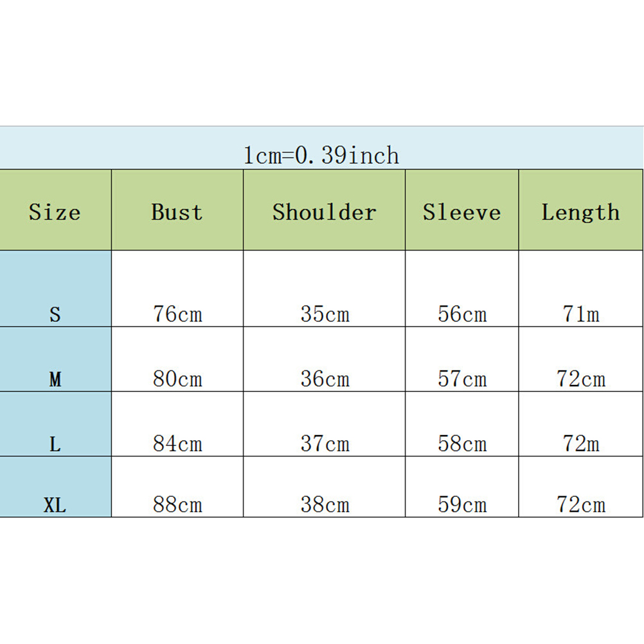Viewport: 644px width, 644px height.
Task: Select the 59cm sleeve value
Action: pos(462,505)
